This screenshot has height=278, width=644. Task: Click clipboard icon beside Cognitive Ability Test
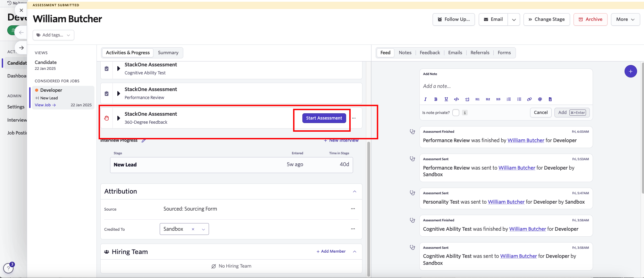coord(107,69)
